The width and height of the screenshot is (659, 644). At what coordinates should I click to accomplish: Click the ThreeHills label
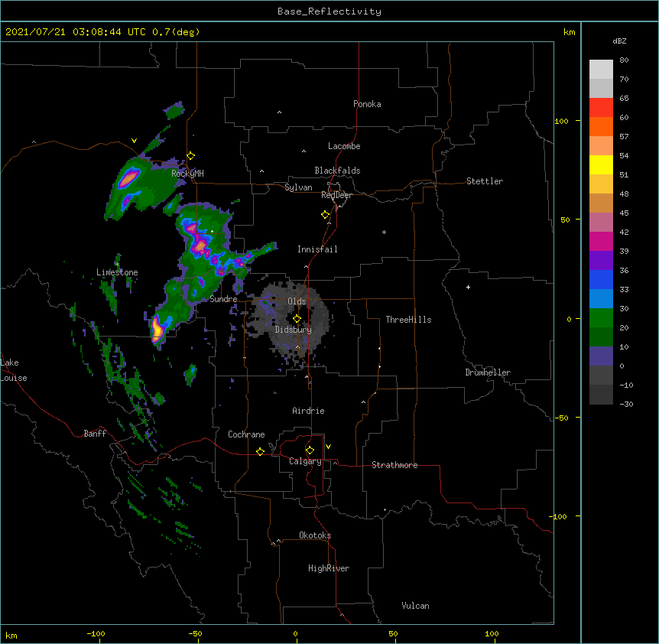(x=408, y=320)
